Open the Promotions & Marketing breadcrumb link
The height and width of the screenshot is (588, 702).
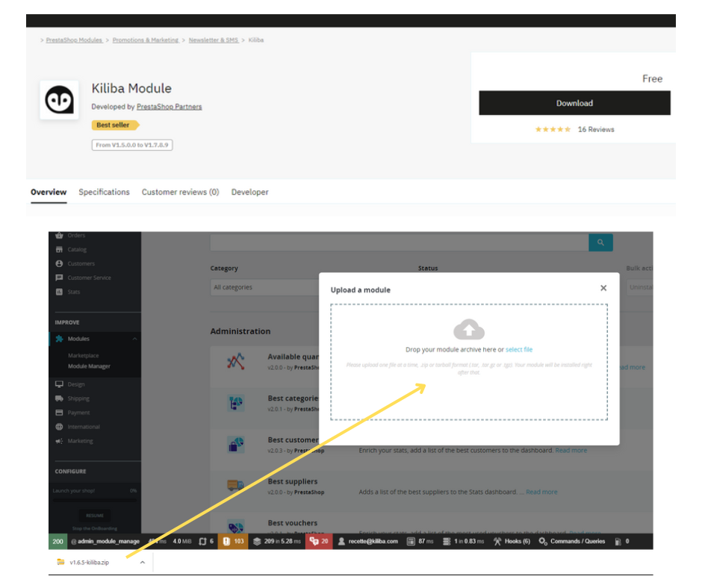pyautogui.click(x=146, y=40)
